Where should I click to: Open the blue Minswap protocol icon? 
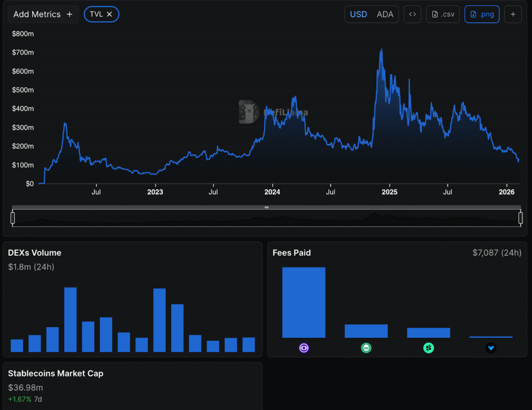(x=491, y=348)
